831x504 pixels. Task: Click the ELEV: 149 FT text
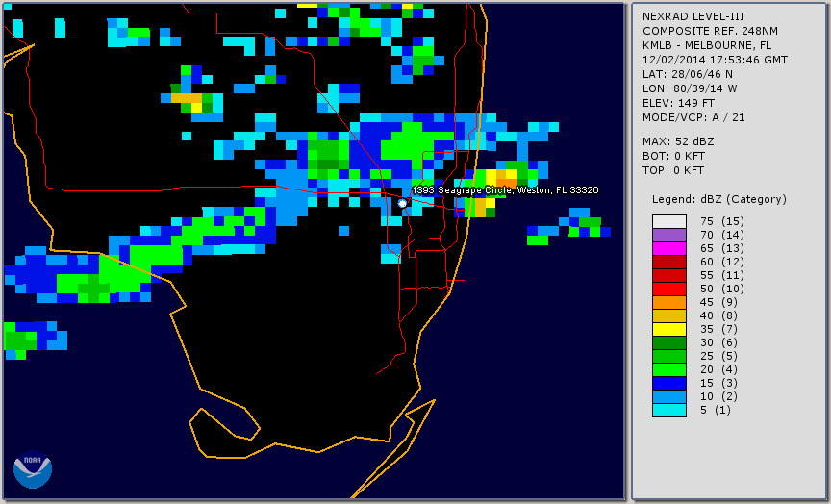coord(678,103)
